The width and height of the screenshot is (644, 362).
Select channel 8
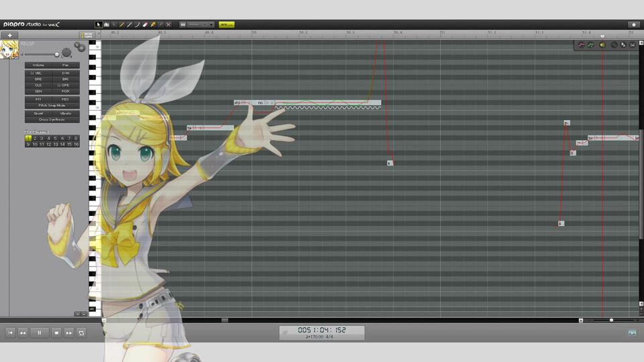click(76, 138)
